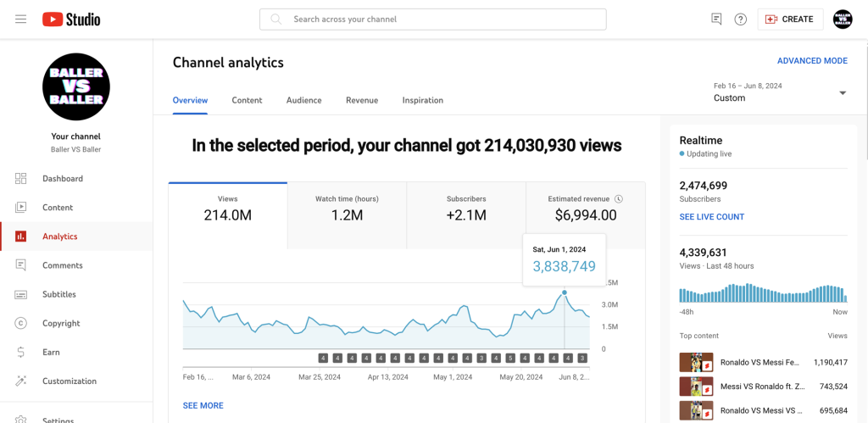Click the 'Feb 16 – Jun 8, 2024' date text
Image resolution: width=868 pixels, height=423 pixels.
click(x=748, y=86)
